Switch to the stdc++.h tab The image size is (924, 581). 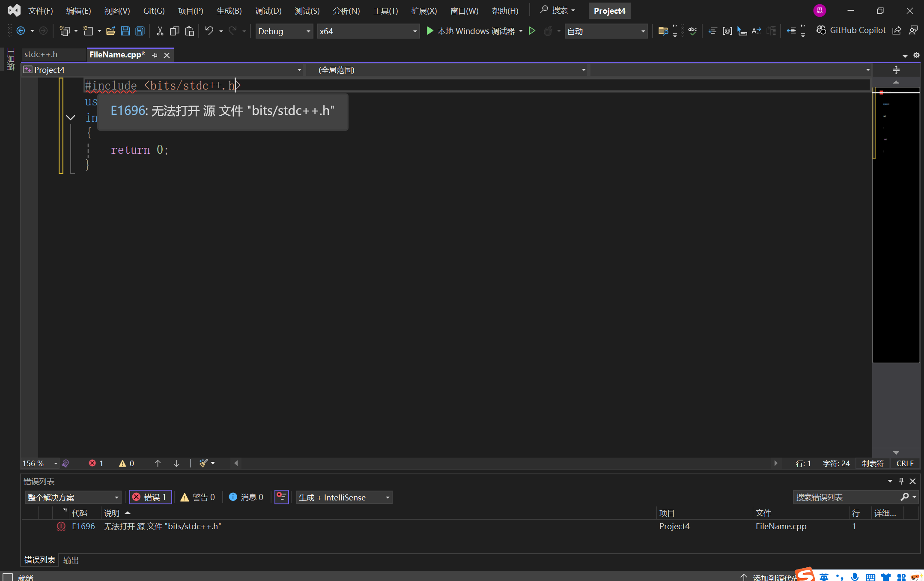[41, 54]
